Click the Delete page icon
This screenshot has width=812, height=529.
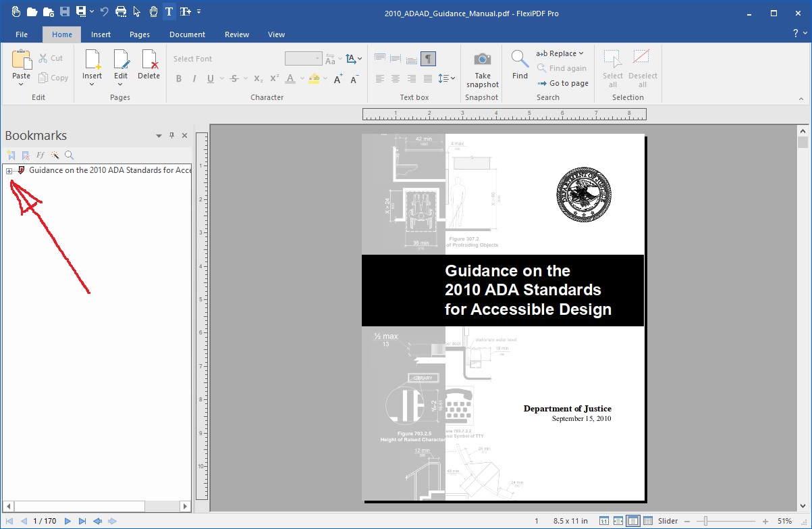(149, 59)
